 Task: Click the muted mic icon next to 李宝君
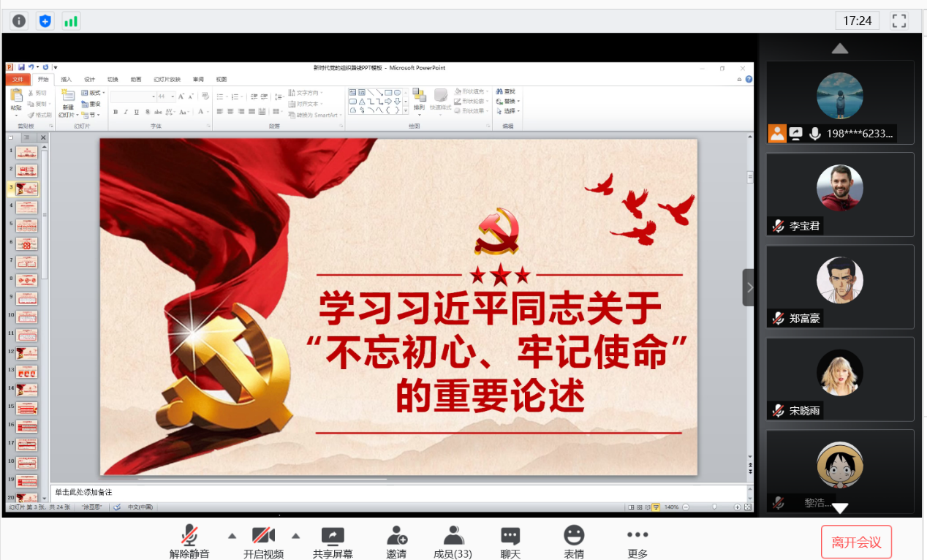tap(778, 226)
